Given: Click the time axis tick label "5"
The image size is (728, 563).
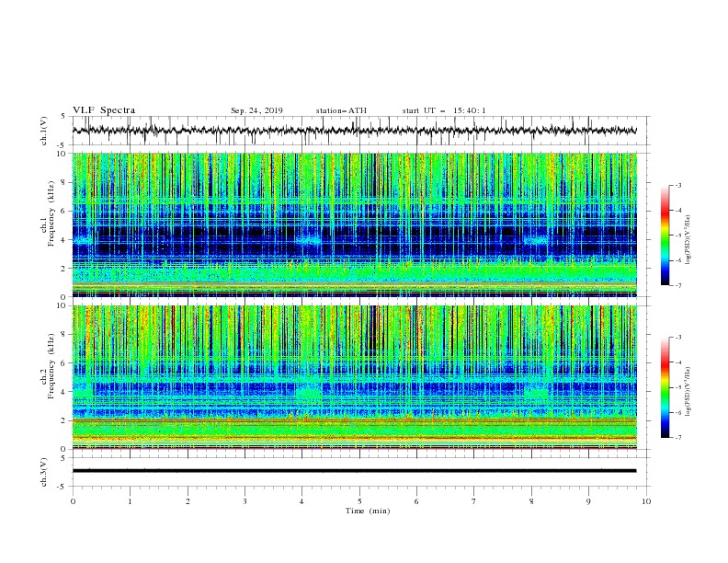Looking at the screenshot, I should [359, 501].
